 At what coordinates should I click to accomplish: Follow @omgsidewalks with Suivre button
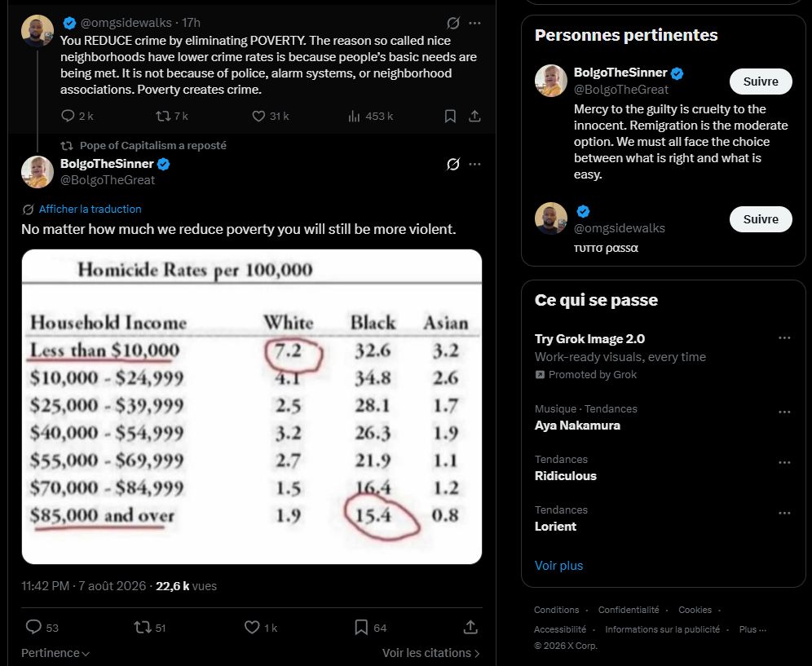(760, 219)
